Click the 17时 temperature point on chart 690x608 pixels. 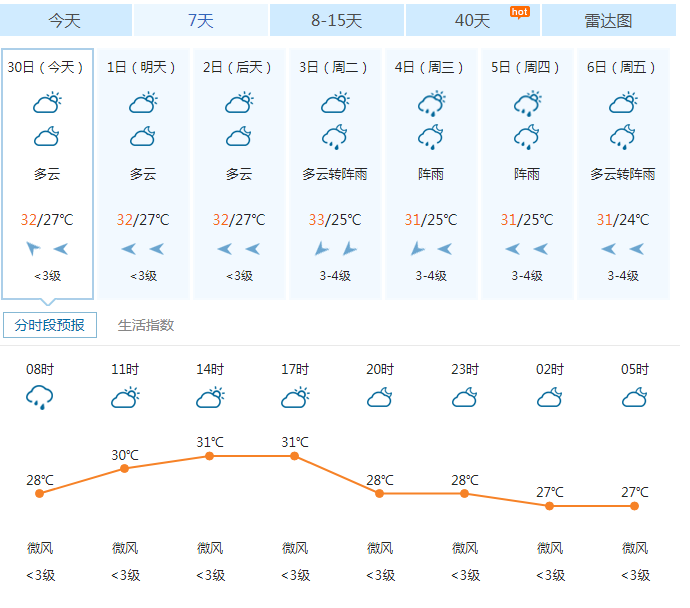pos(295,456)
